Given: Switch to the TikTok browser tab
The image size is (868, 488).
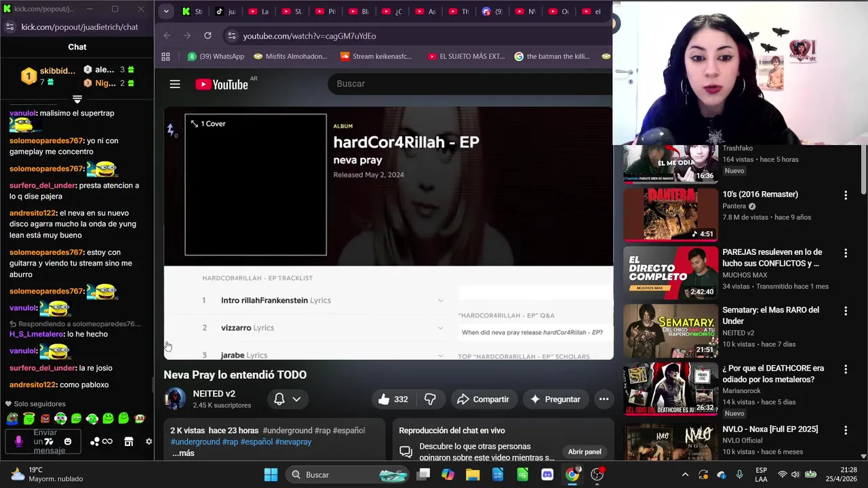Looking at the screenshot, I should coord(226,12).
